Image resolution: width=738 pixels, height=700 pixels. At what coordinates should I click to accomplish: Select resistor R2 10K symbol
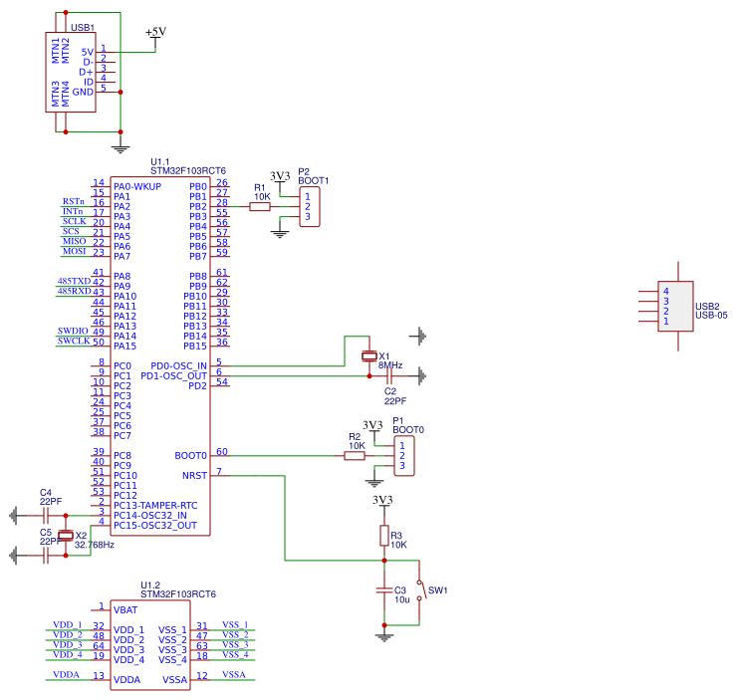[355, 455]
